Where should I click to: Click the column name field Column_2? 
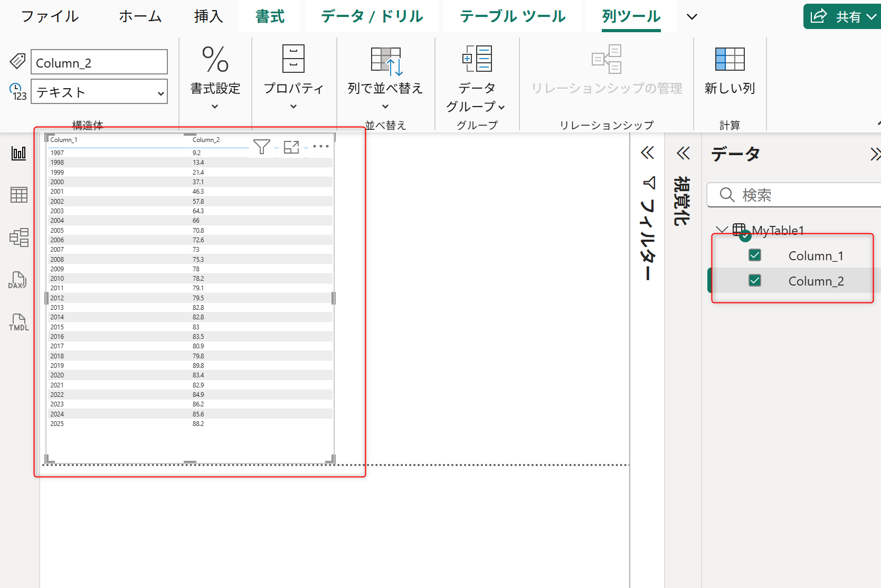point(99,63)
